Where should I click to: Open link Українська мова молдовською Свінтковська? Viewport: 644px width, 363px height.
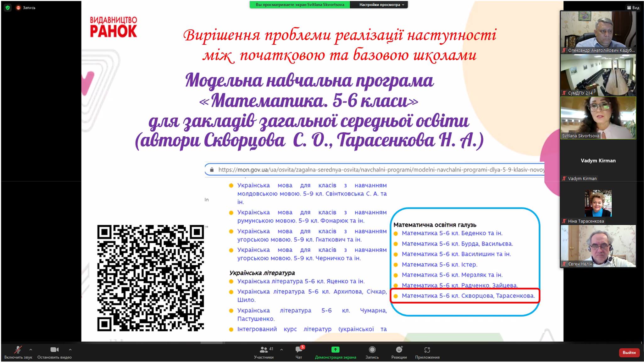[x=312, y=194]
